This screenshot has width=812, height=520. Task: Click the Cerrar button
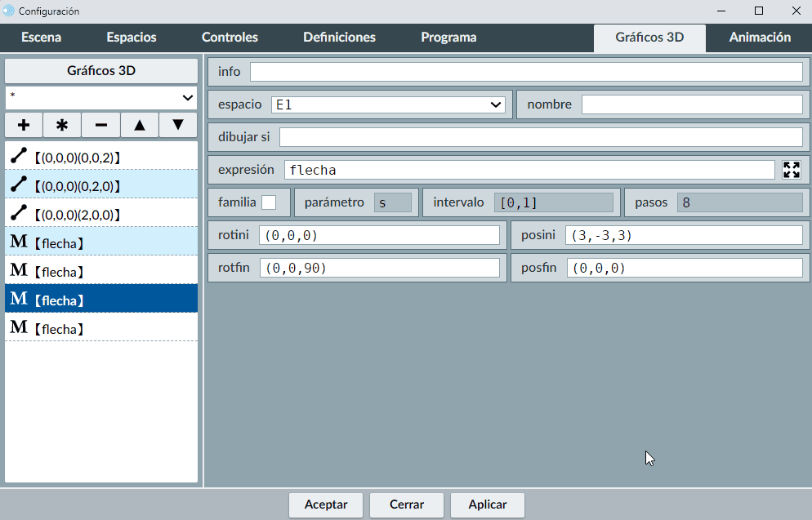coord(407,504)
